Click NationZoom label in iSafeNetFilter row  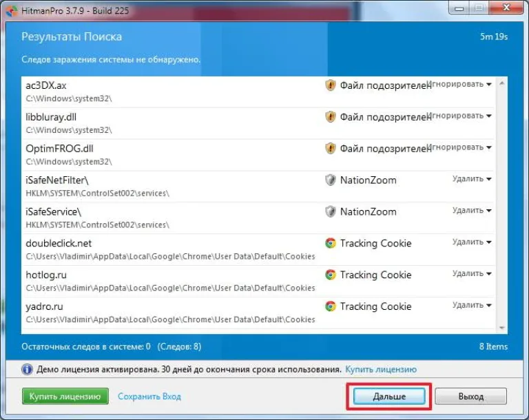(368, 180)
